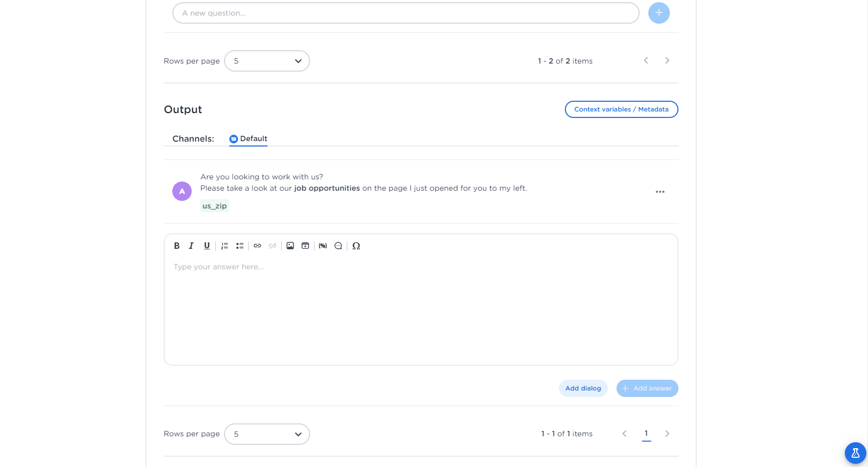Screen dimensions: 868x467
Task: Toggle italic formatting in answer editor
Action: [x=191, y=246]
